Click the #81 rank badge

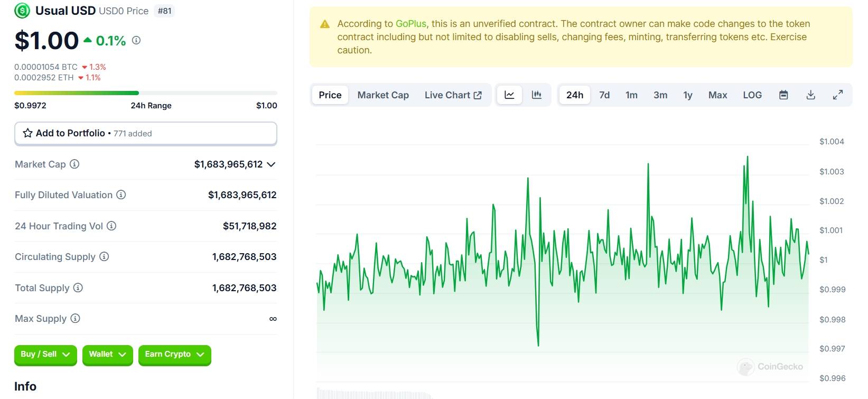click(x=165, y=11)
